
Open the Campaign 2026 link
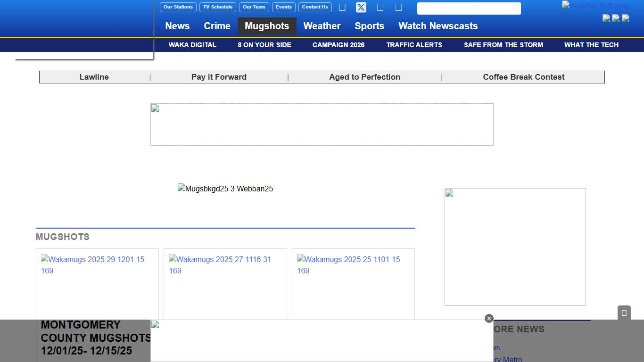(339, 45)
